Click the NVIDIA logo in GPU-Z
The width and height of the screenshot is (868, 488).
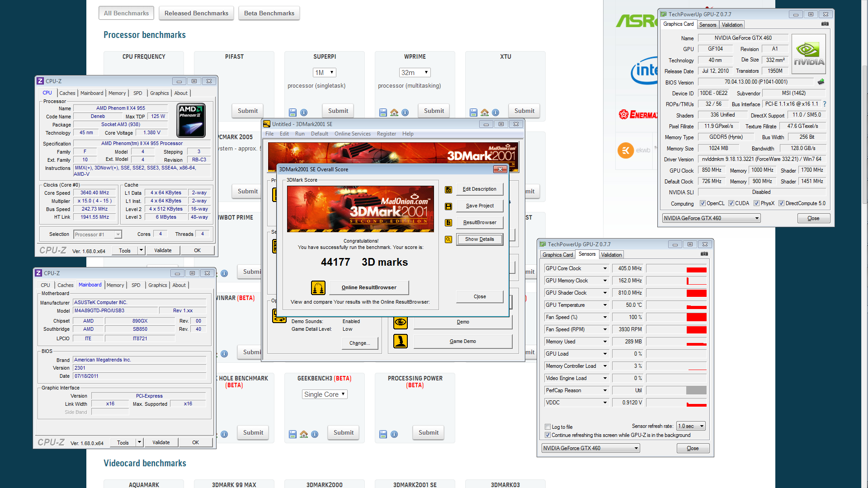(809, 54)
